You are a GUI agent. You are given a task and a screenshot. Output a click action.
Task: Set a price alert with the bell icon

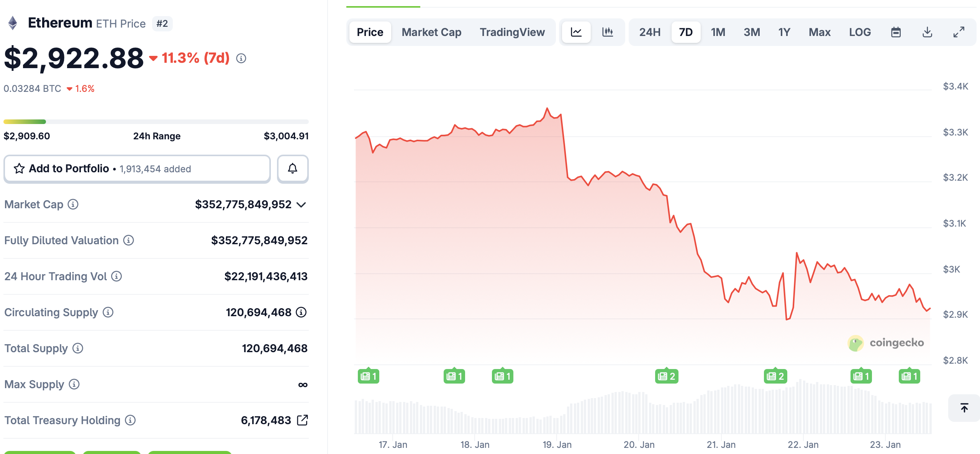[x=292, y=168]
